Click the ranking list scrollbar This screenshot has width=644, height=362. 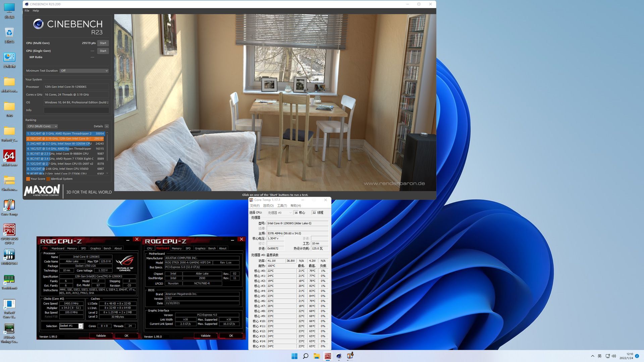tap(107, 153)
